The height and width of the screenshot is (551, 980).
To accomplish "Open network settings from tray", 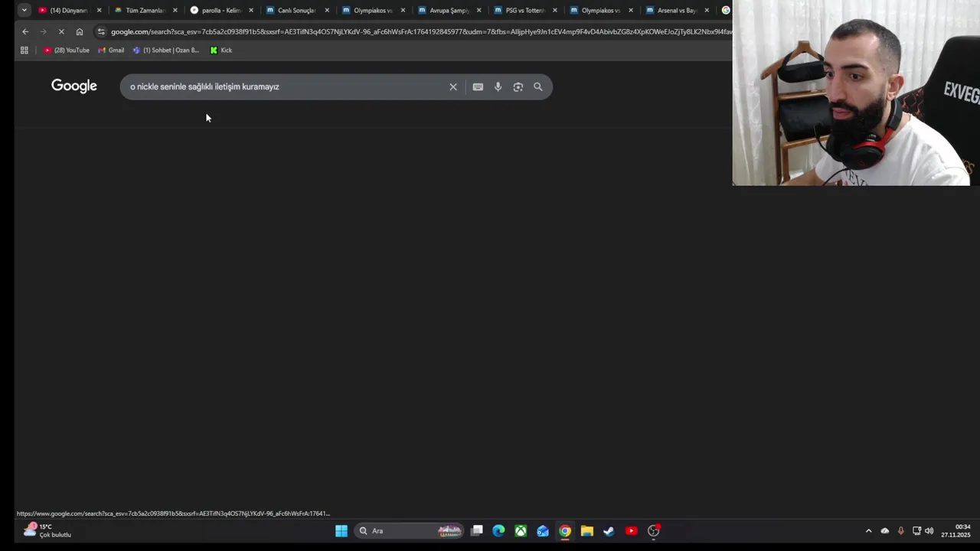I will click(916, 531).
